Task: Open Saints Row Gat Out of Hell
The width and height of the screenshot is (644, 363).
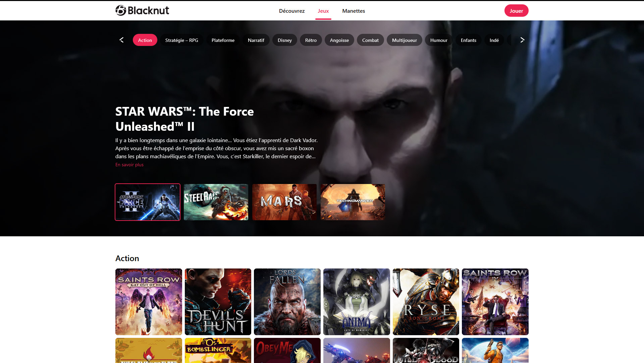Action: click(x=149, y=301)
